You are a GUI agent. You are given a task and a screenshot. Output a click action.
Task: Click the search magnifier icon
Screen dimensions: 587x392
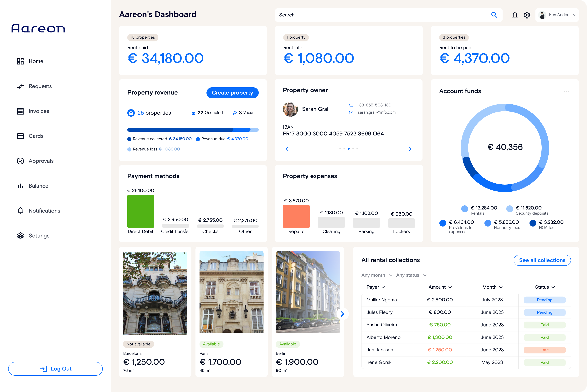click(494, 15)
